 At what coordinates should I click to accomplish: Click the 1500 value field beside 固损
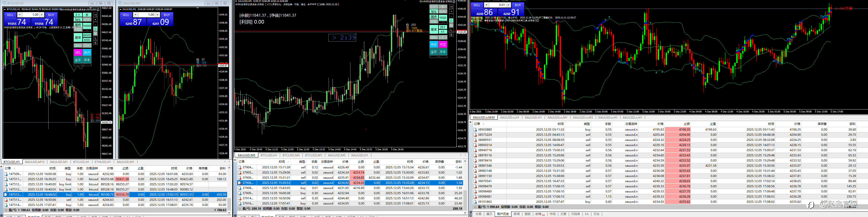point(443,18)
